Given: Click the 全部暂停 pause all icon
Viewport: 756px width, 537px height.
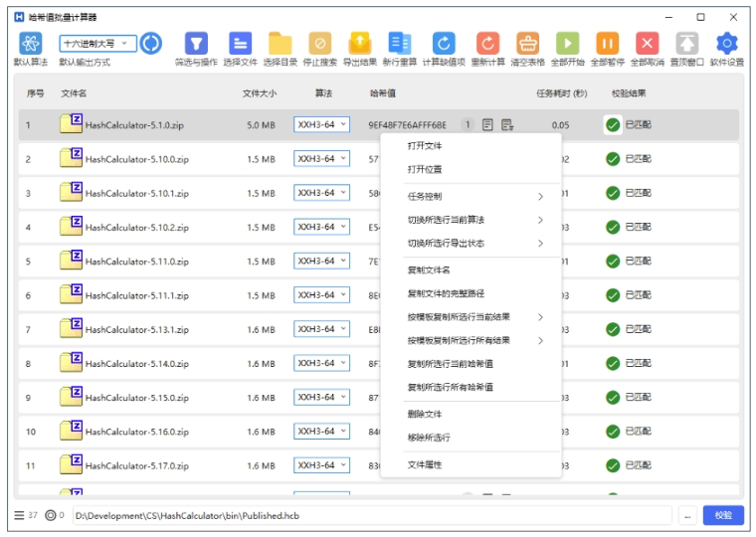Looking at the screenshot, I should [608, 44].
